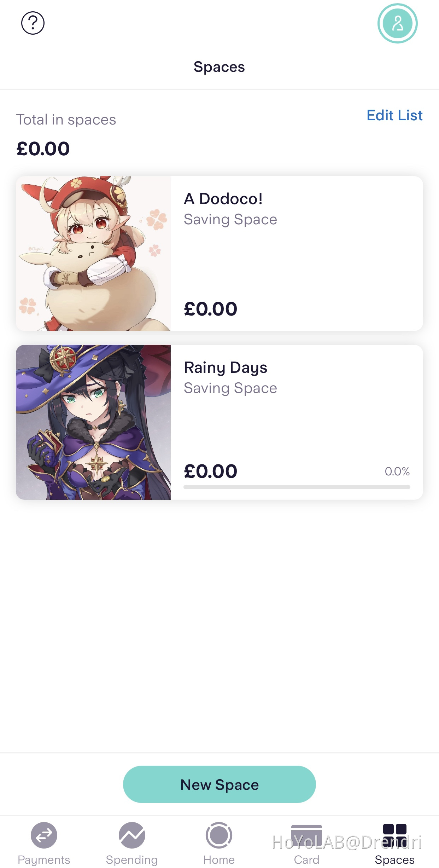This screenshot has width=439, height=868.
Task: Open the profile avatar icon
Action: [x=397, y=23]
